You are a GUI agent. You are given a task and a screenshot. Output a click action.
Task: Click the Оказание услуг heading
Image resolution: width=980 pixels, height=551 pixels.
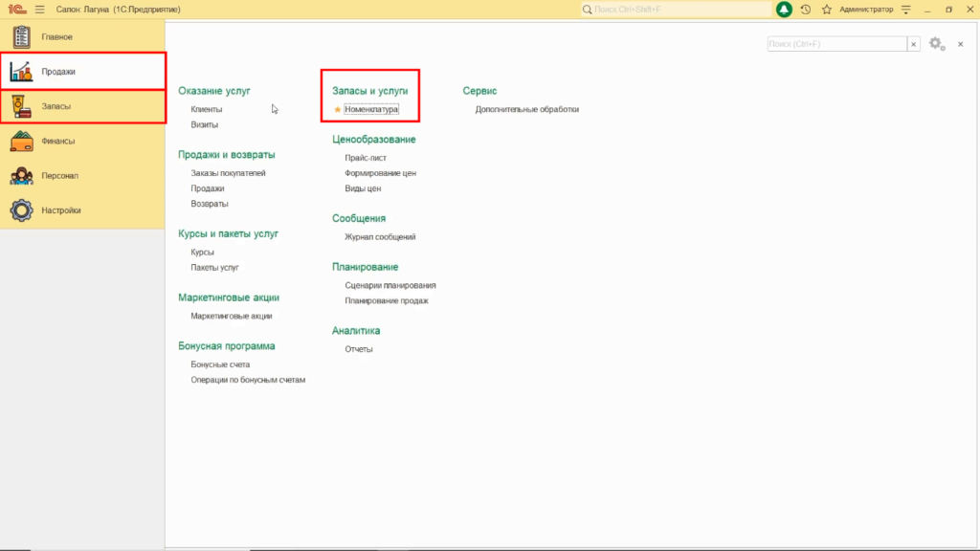coord(214,91)
